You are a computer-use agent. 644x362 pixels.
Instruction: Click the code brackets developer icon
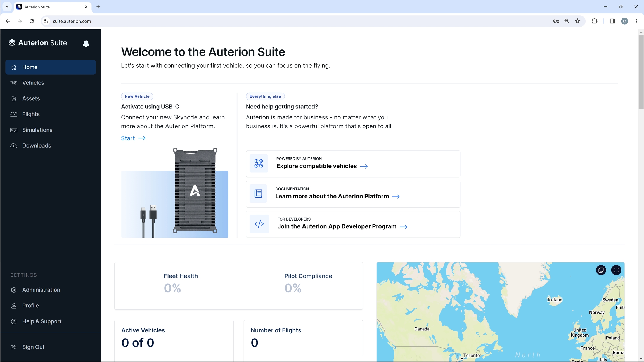259,224
